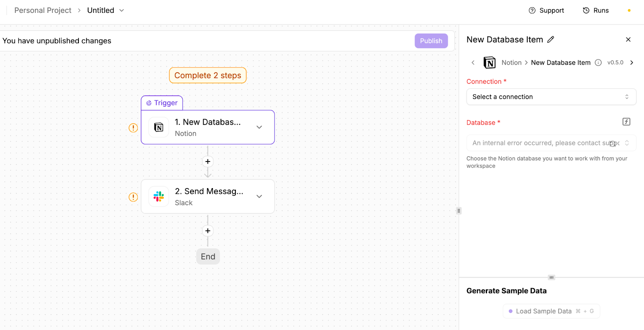This screenshot has height=330, width=644.
Task: Click the Generate Sample Data heading
Action: [x=506, y=291]
